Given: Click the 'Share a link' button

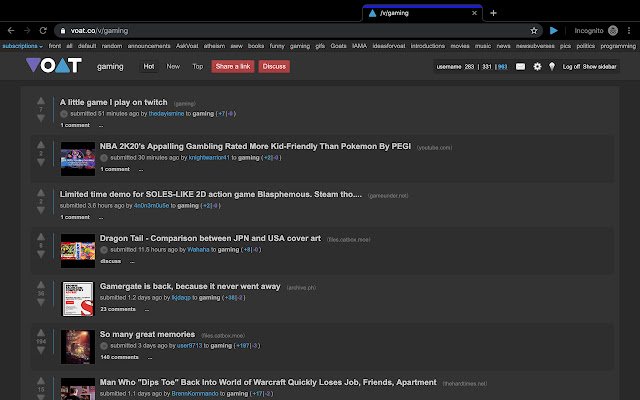Looking at the screenshot, I should (x=233, y=67).
